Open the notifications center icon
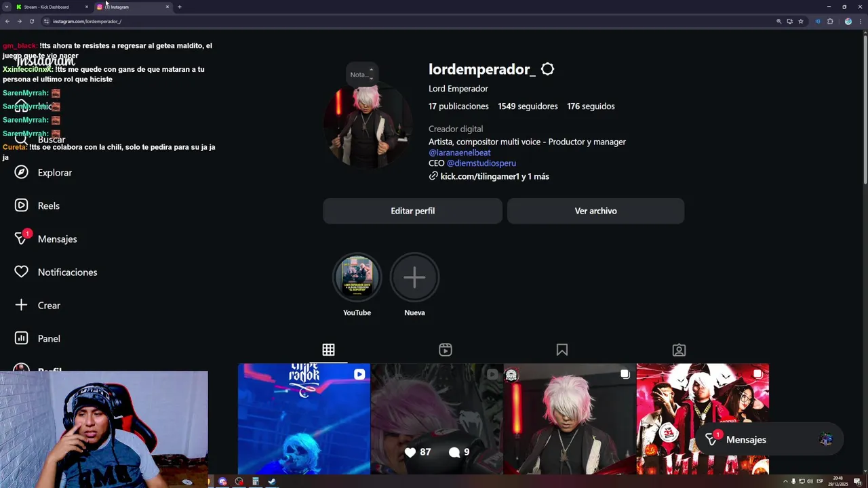 [x=857, y=482]
